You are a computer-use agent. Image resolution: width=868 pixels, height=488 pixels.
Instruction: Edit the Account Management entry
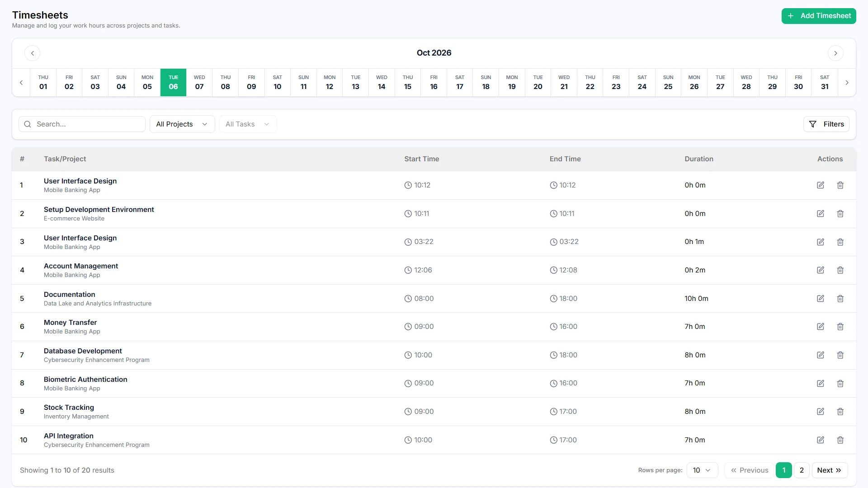821,270
